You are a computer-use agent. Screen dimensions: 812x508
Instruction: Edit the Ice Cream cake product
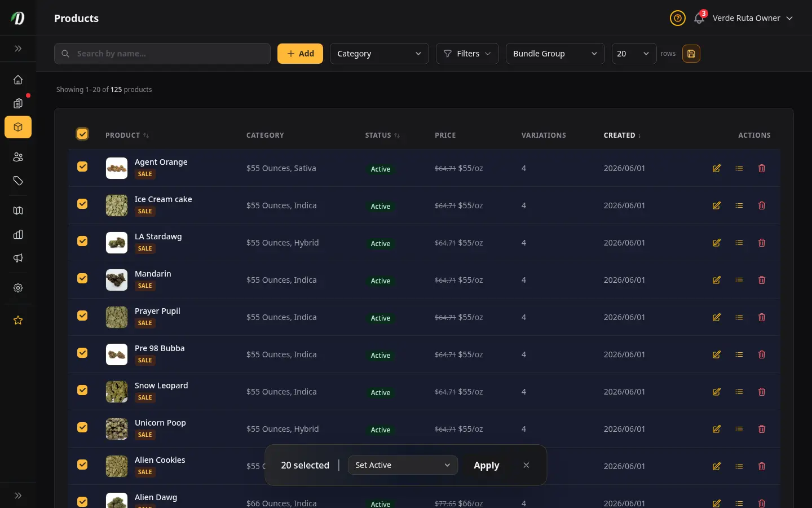point(717,205)
